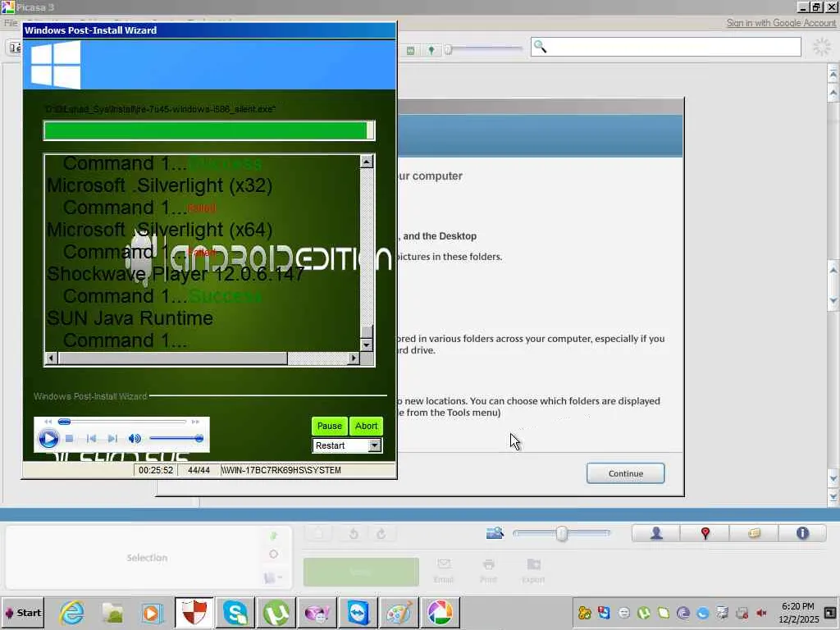Rotate clockwise in the Picasa bottom toolbar

pyautogui.click(x=381, y=533)
